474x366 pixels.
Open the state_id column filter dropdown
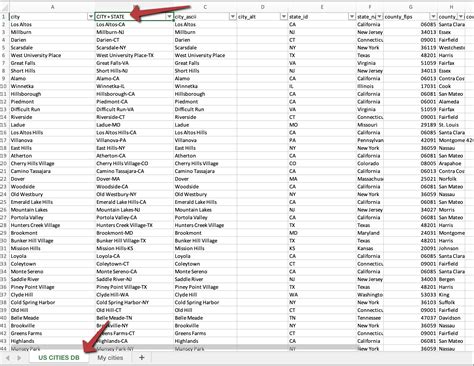click(x=352, y=17)
